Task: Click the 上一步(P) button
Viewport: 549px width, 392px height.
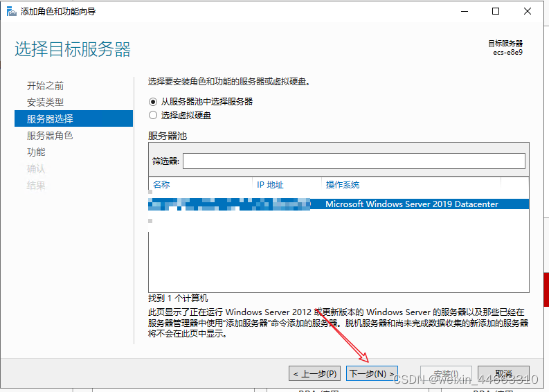Action: (314, 374)
